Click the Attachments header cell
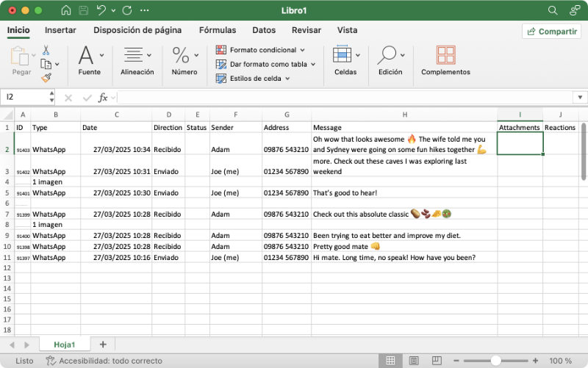Screen dimensions: 588x368 click(520, 127)
